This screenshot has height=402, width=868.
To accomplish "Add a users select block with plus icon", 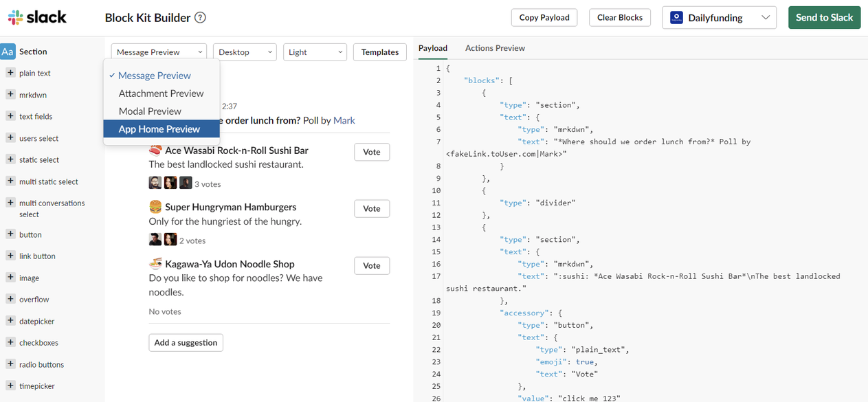I will 10,137.
